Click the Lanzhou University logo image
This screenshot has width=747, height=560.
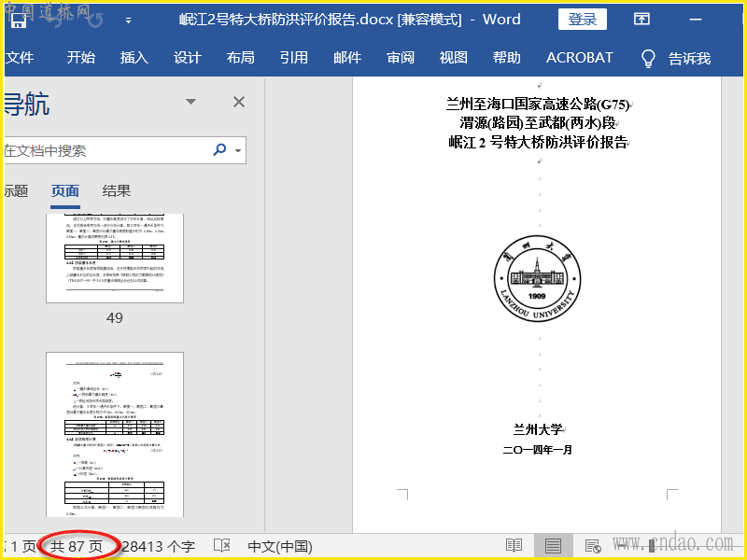pos(537,278)
